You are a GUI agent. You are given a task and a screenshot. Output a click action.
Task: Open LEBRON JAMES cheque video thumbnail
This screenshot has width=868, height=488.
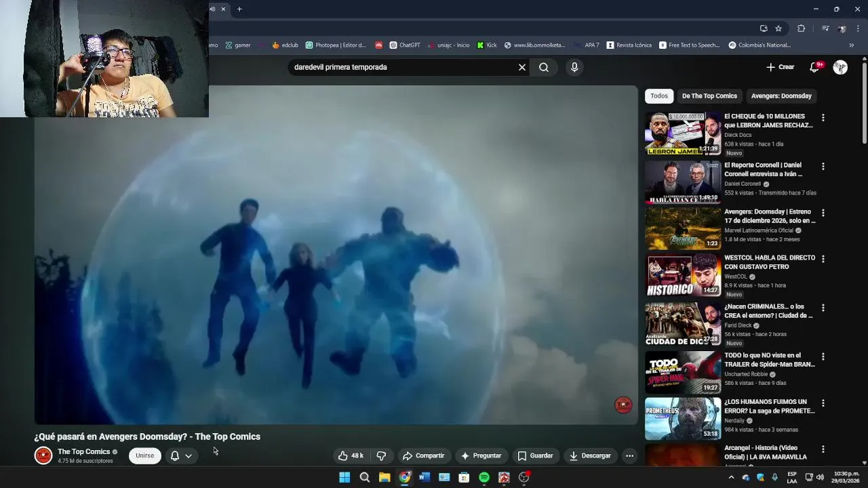click(x=683, y=134)
